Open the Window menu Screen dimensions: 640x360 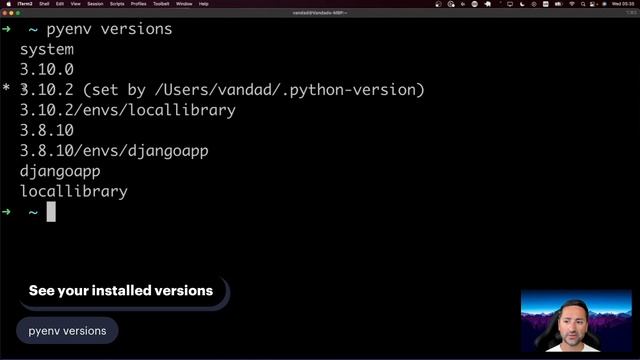pos(184,4)
